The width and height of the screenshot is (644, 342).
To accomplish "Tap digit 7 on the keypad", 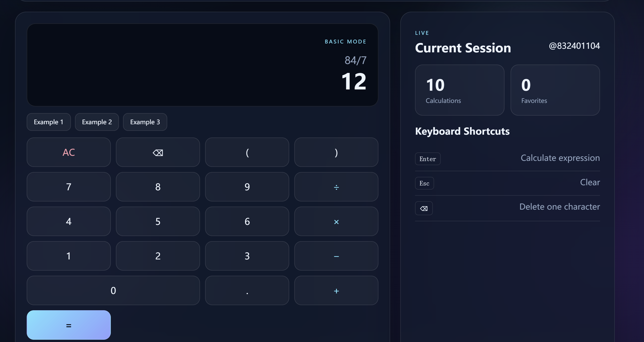I will point(69,187).
